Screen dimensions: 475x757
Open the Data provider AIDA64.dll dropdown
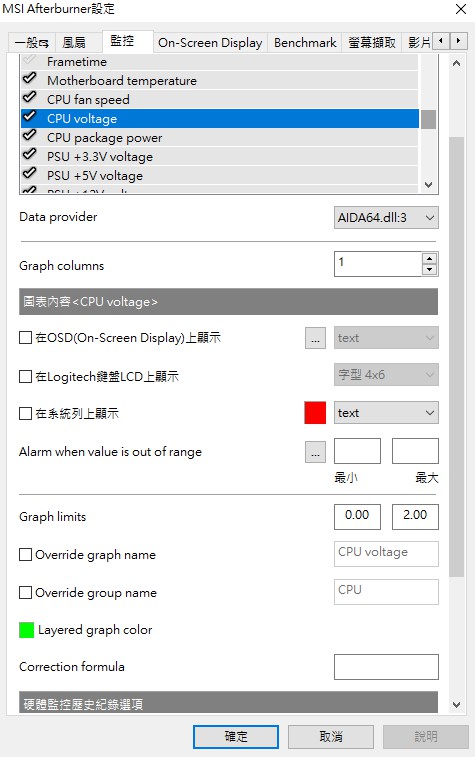coord(386,218)
